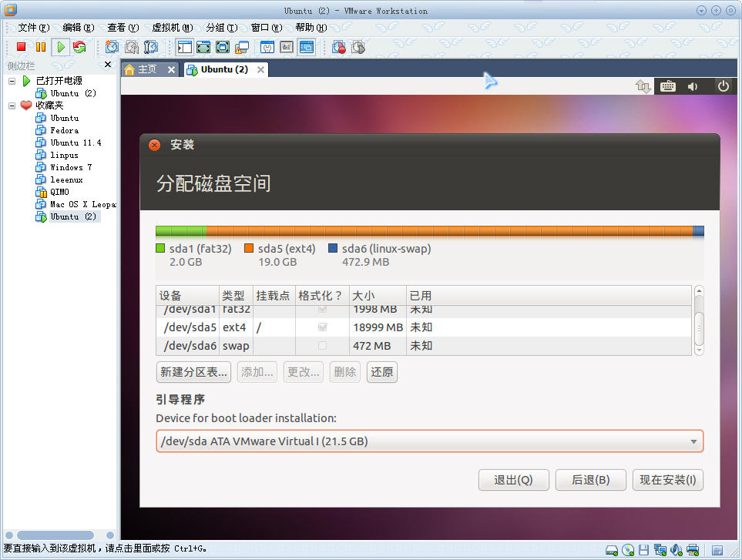Screen dimensions: 742x560
Task: Click the appliance view toolbar icon
Action: pyautogui.click(x=287, y=47)
